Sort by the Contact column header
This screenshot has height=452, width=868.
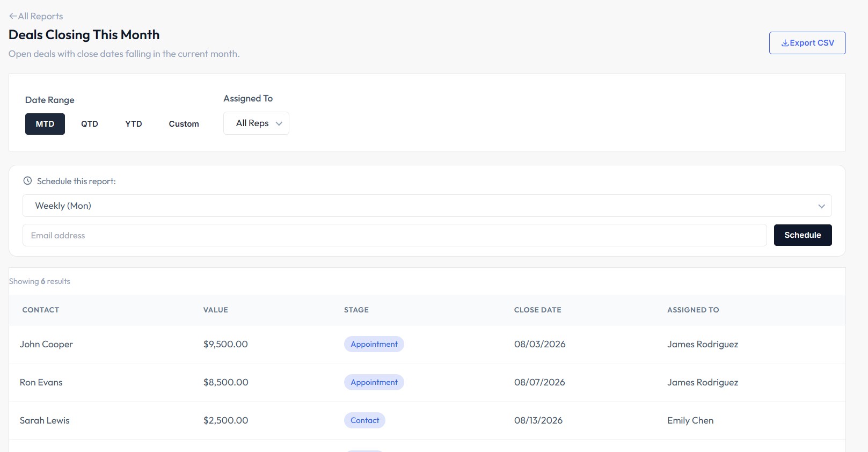[x=41, y=310]
